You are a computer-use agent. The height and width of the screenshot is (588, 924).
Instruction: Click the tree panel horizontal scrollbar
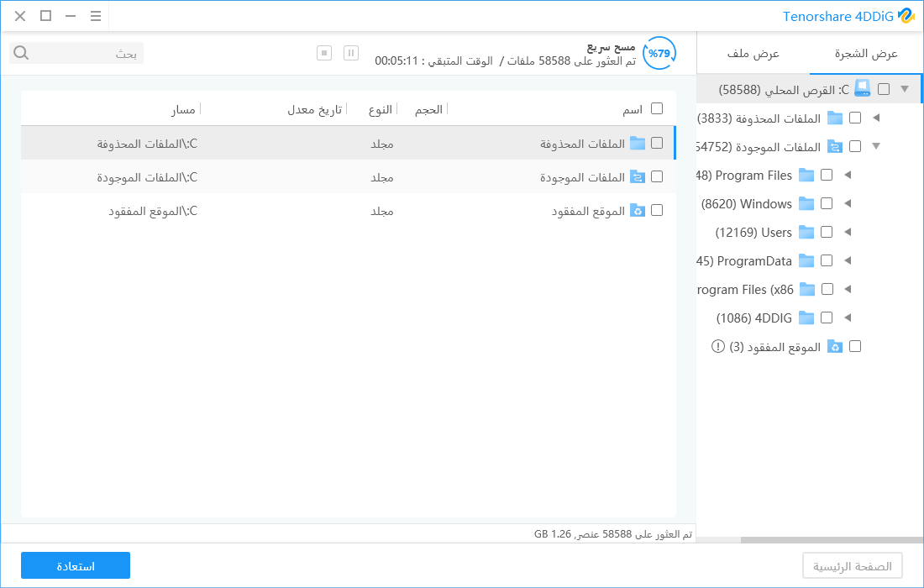pyautogui.click(x=832, y=539)
